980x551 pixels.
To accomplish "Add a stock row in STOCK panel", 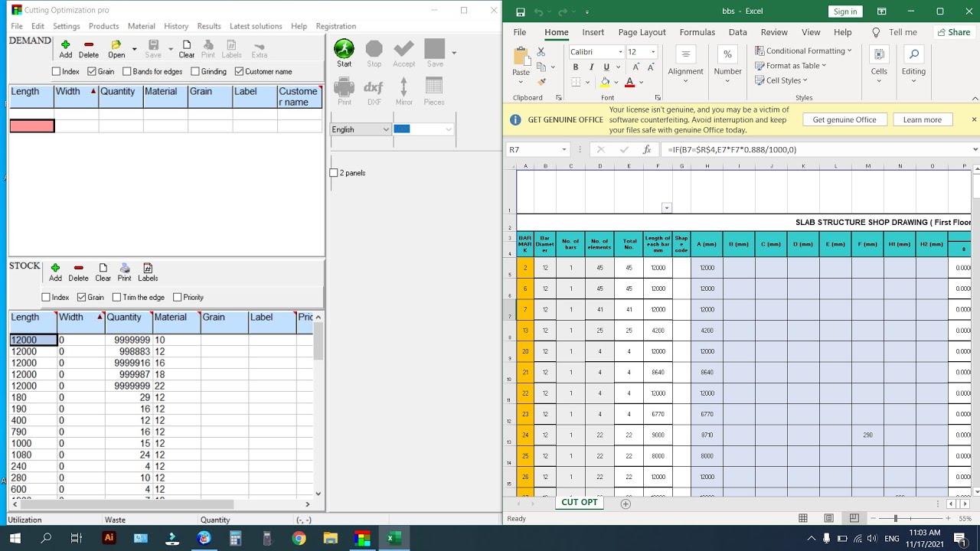I will tap(55, 272).
